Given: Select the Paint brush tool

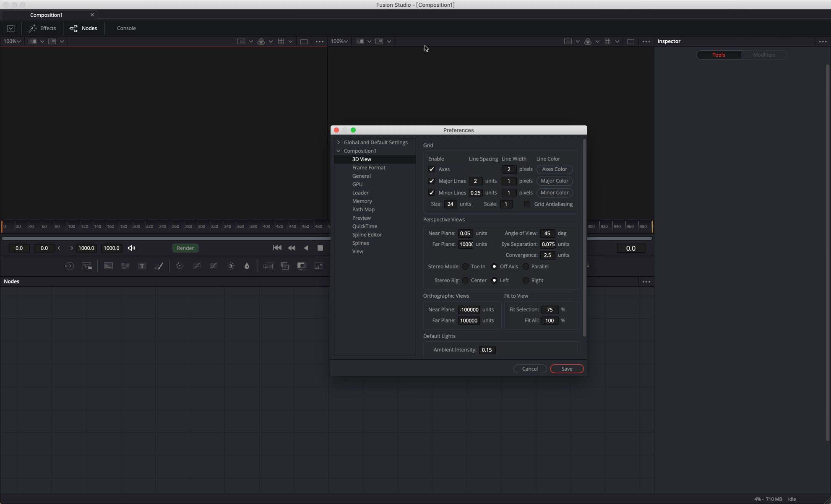Looking at the screenshot, I should tap(159, 266).
